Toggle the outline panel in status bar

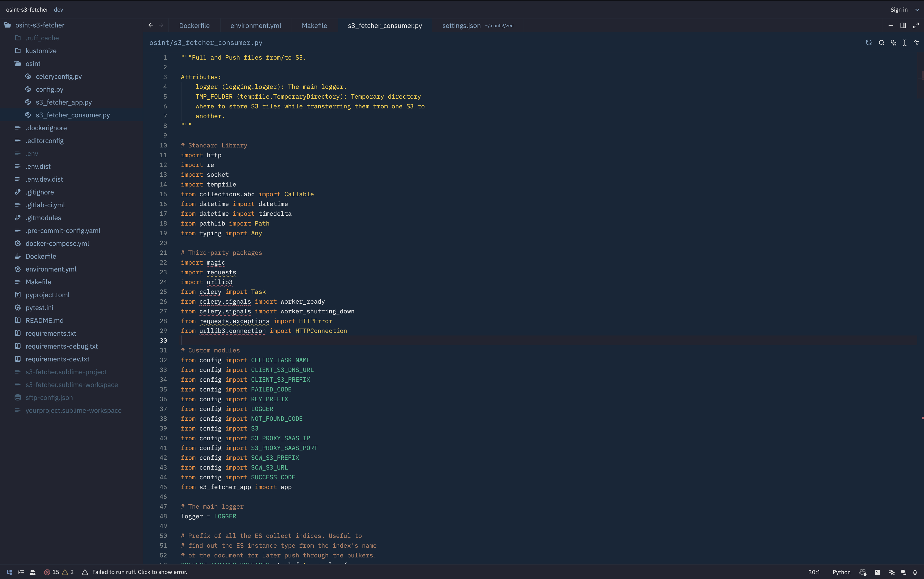[21, 572]
